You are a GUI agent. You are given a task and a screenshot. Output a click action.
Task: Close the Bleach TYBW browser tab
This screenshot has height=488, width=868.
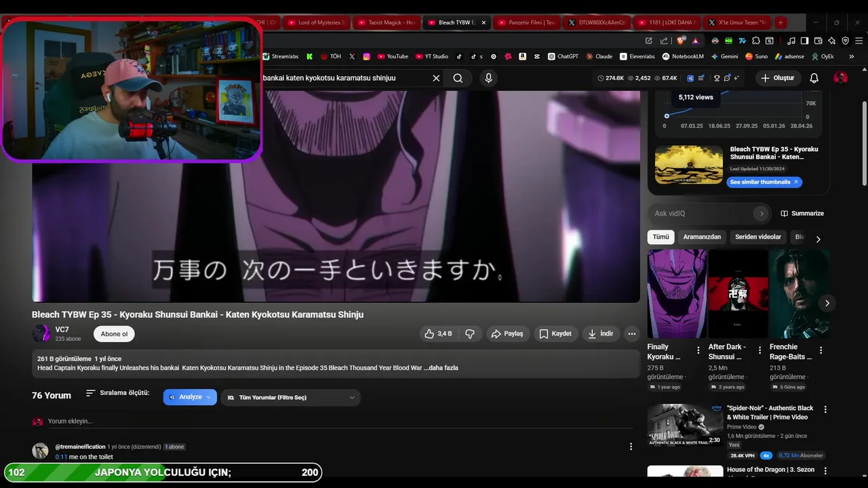[484, 22]
